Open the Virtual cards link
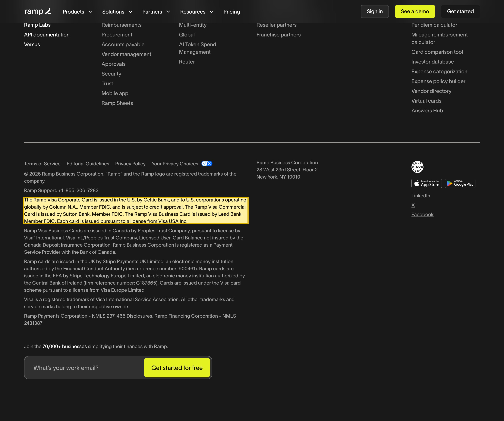This screenshot has height=421, width=504. (x=426, y=101)
